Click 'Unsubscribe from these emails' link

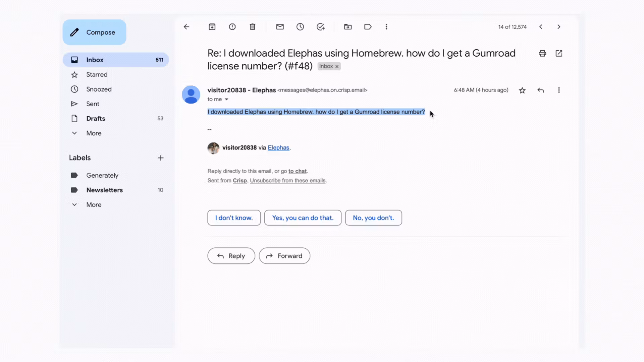[288, 181]
